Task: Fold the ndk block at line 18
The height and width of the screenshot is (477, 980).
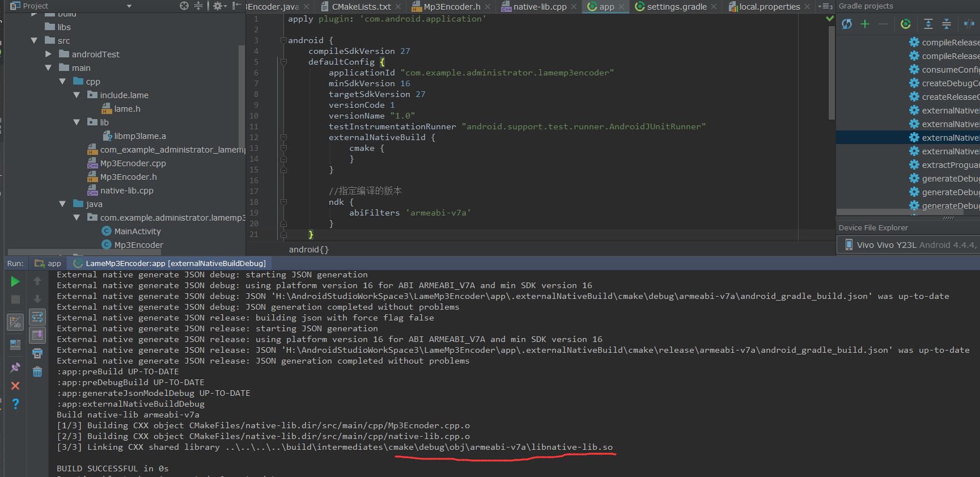Action: (x=283, y=202)
